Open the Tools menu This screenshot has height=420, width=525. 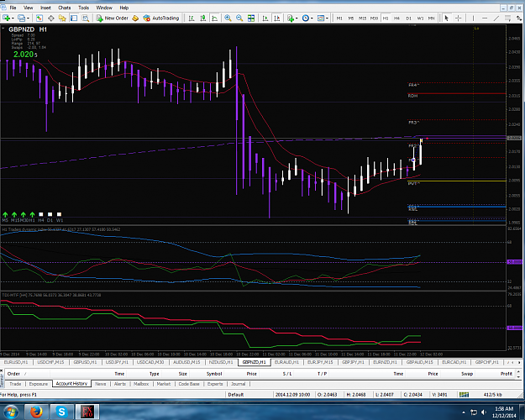84,8
